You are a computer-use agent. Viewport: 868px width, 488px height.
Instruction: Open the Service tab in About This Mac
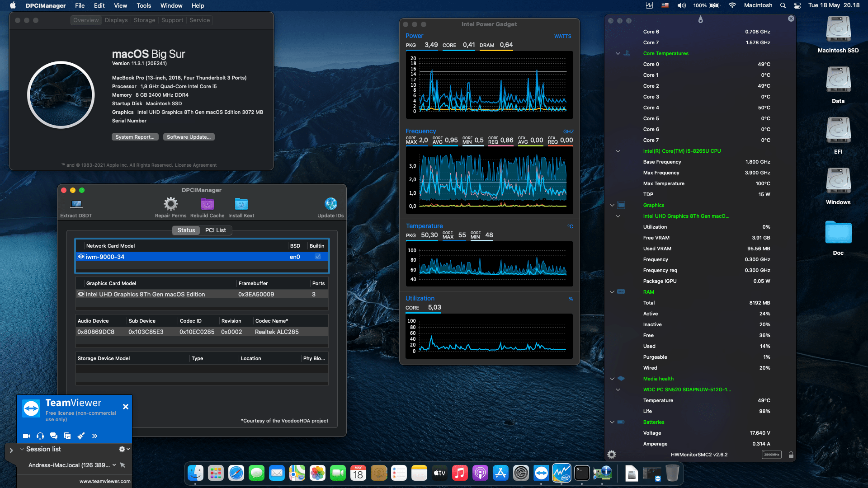(x=199, y=20)
